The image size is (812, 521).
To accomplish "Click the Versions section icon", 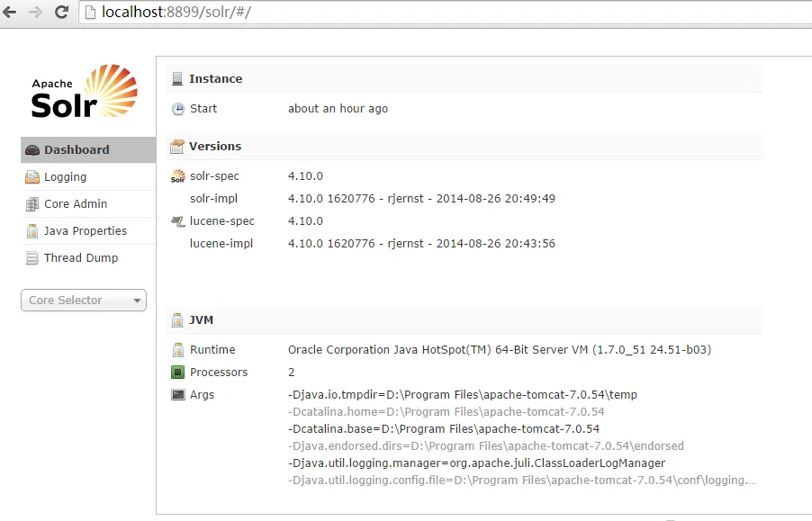I will point(177,147).
